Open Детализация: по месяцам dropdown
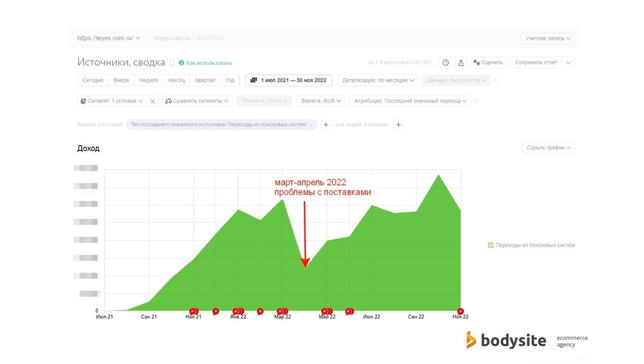This screenshot has width=644, height=364. tap(378, 80)
